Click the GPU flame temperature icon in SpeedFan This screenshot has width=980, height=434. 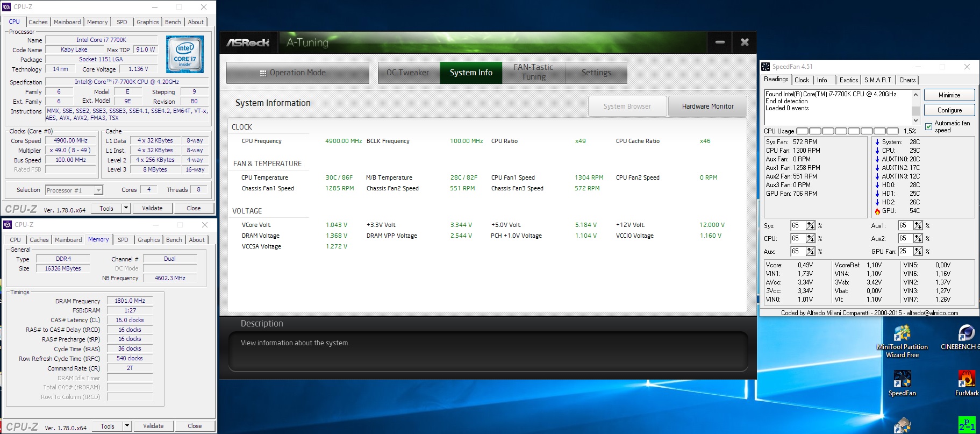(877, 211)
